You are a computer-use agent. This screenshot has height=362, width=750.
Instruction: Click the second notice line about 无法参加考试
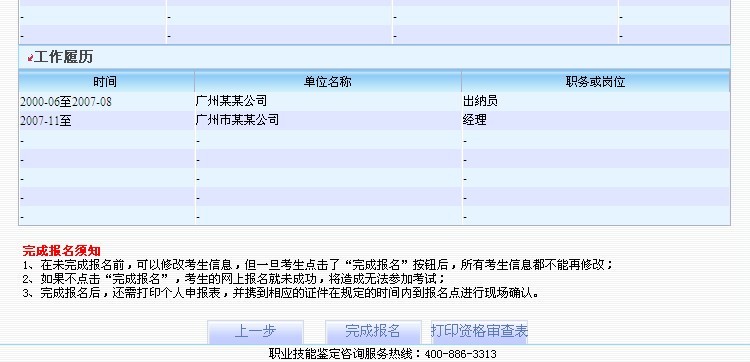(234, 279)
